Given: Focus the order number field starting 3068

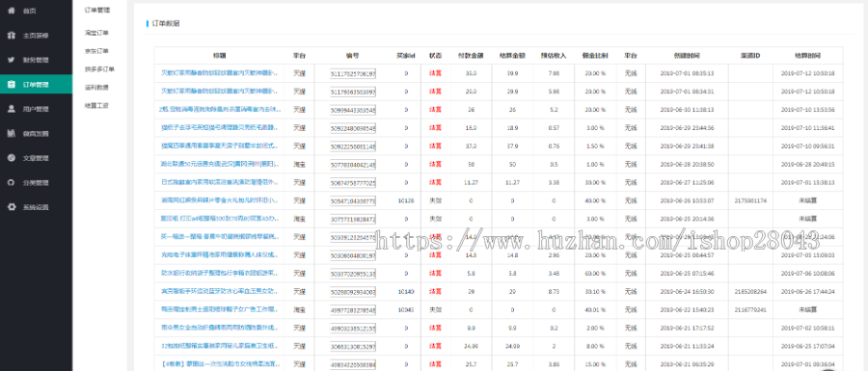Looking at the screenshot, I should coord(353,346).
